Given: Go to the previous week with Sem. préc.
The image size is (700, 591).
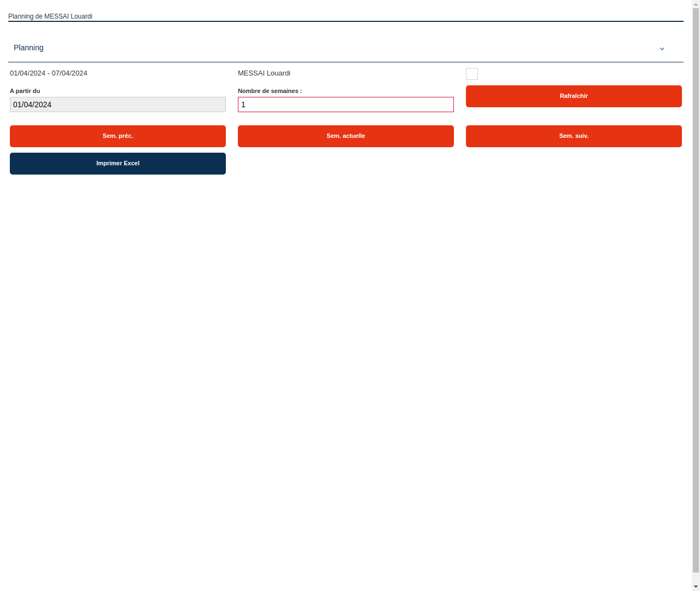Looking at the screenshot, I should pyautogui.click(x=118, y=136).
